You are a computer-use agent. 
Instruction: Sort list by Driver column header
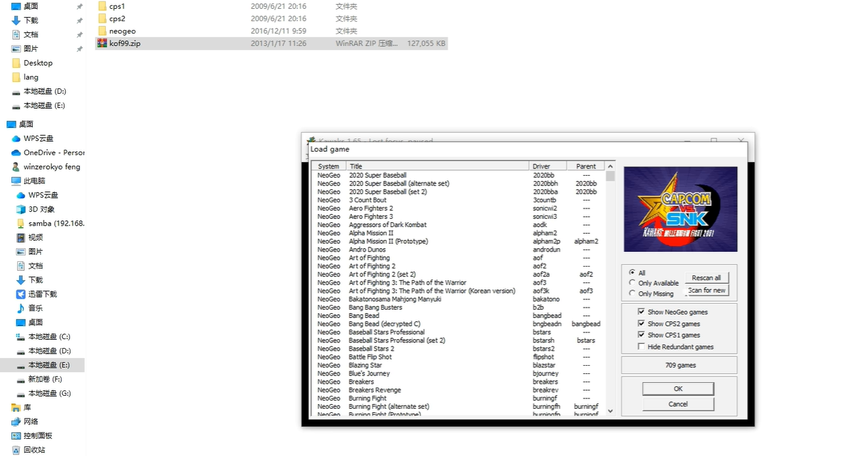coord(548,166)
